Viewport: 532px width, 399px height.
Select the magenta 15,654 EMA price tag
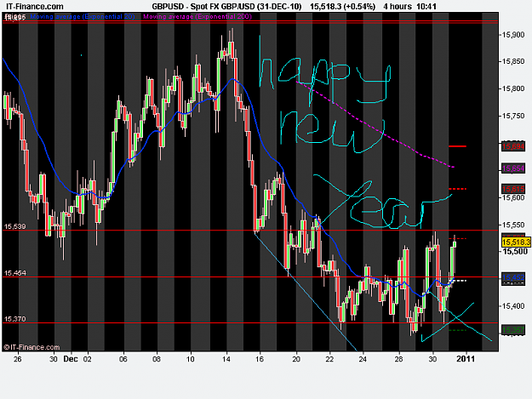tap(513, 168)
